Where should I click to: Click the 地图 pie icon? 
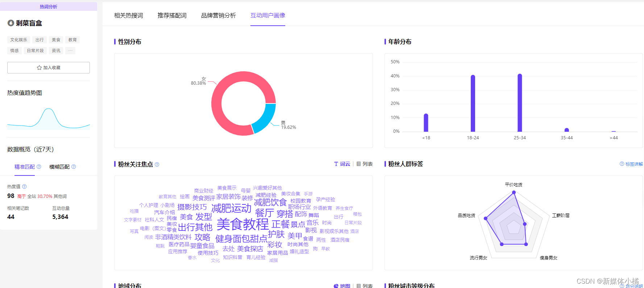336,286
